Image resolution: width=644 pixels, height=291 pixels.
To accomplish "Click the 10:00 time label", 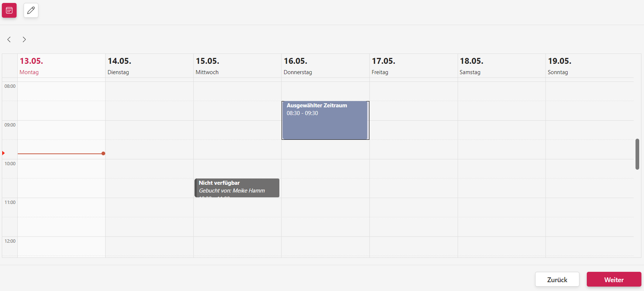I will [10, 164].
